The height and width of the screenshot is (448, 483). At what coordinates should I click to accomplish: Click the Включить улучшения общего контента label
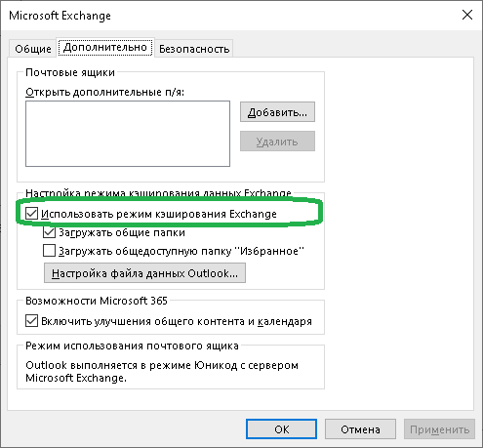[177, 321]
